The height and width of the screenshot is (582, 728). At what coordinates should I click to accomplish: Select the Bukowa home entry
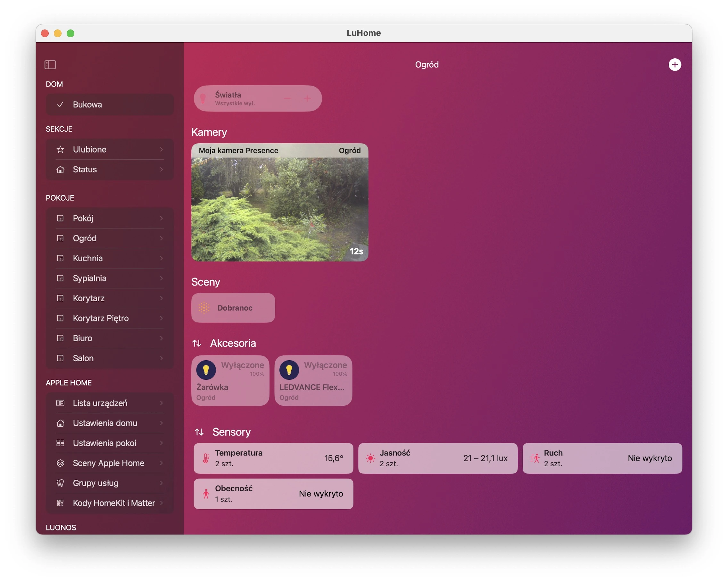(110, 104)
